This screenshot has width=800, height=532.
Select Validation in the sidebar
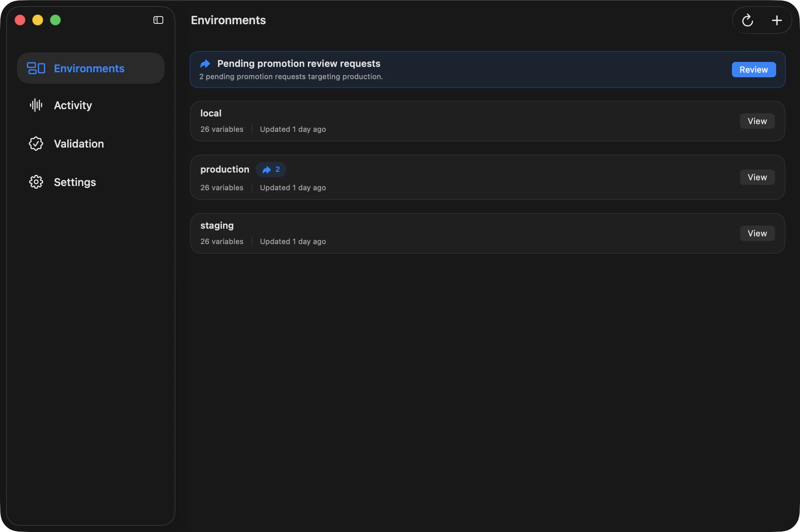[79, 143]
